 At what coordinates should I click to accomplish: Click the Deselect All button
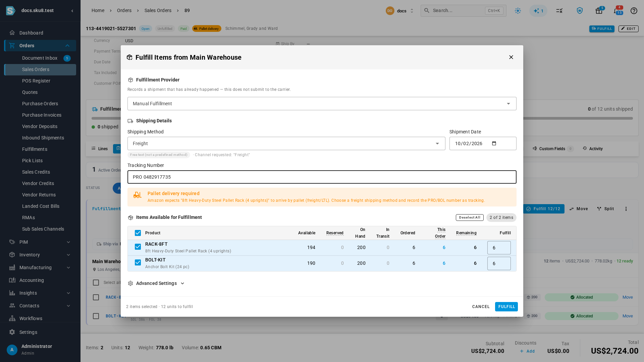(x=470, y=218)
